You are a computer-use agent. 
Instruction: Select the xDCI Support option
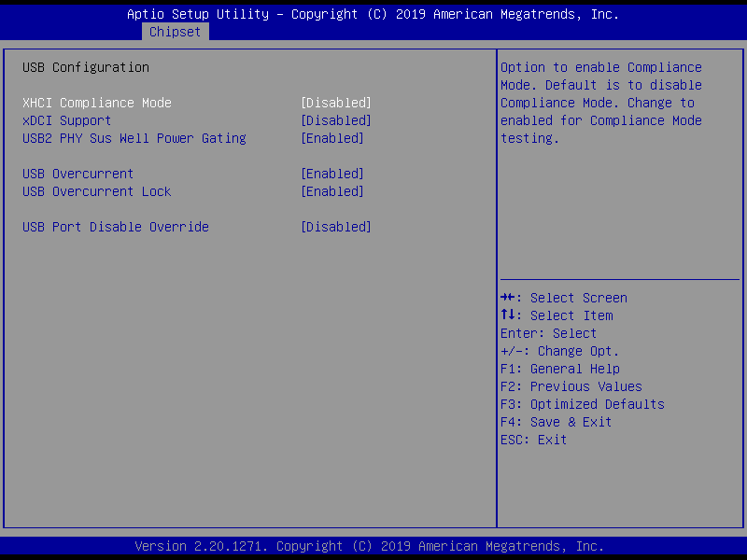click(67, 120)
